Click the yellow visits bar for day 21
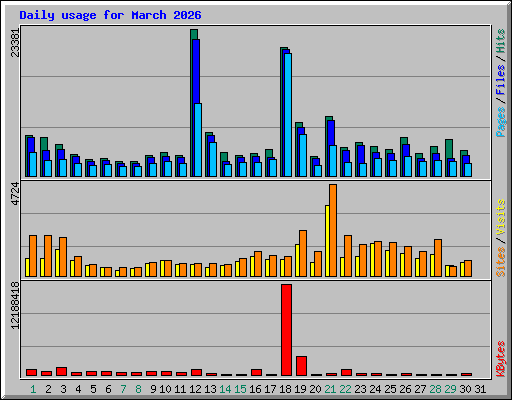This screenshot has width=512, height=400. coord(327,241)
